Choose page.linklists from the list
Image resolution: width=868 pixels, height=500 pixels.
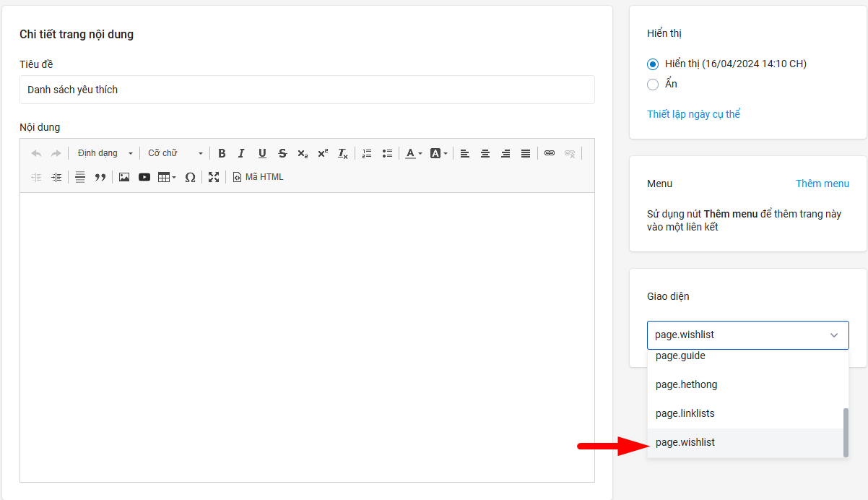[x=745, y=413]
